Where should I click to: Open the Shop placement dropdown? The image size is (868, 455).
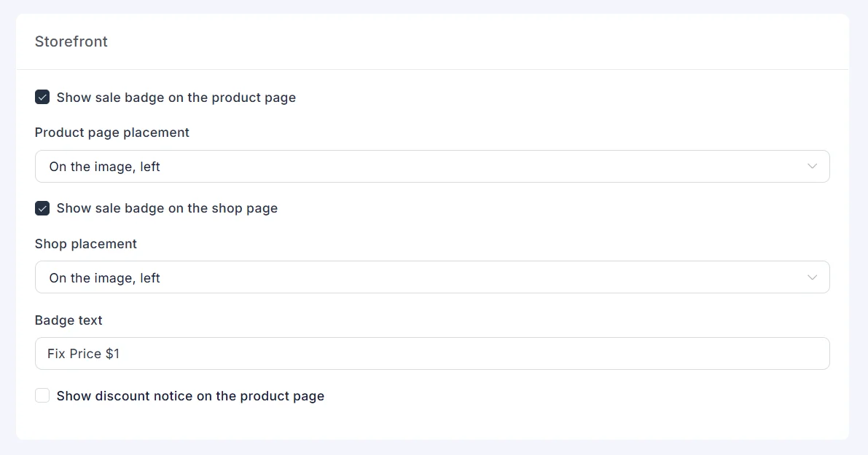pyautogui.click(x=432, y=277)
